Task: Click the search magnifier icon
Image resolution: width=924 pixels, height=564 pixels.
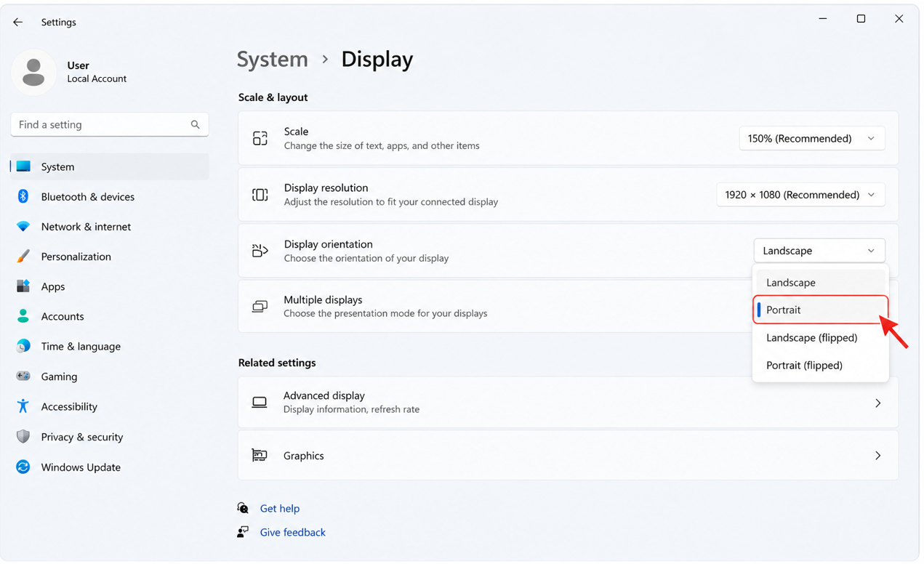Action: tap(195, 125)
